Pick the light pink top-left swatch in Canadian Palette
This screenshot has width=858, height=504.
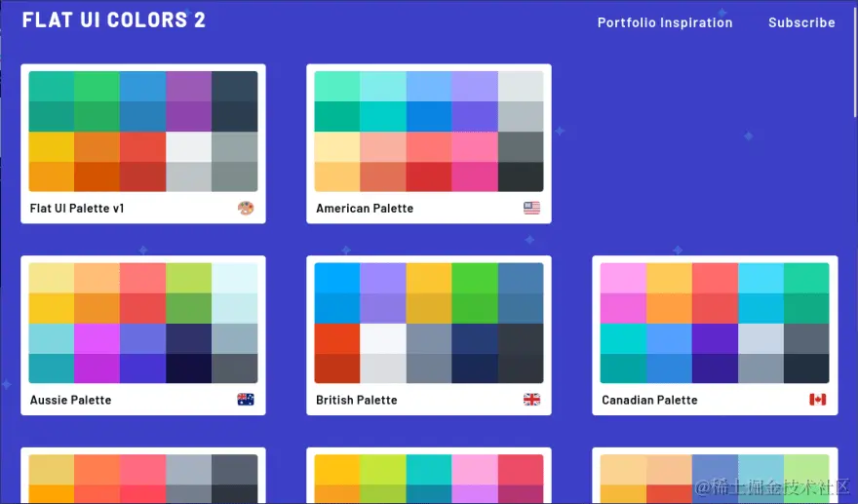pyautogui.click(x=623, y=278)
